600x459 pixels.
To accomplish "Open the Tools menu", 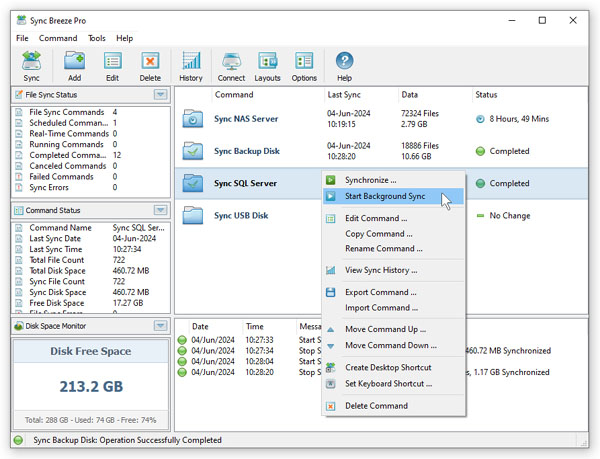I will coord(96,38).
